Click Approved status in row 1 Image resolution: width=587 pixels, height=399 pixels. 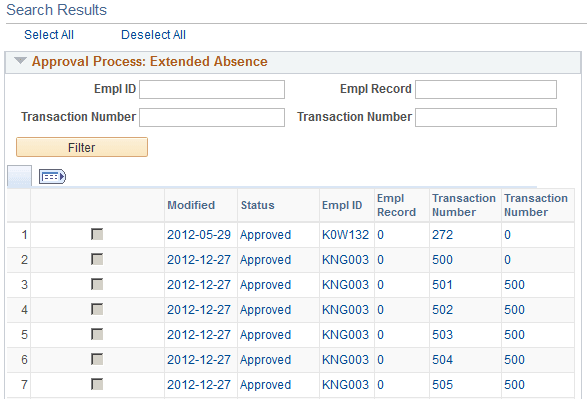pyautogui.click(x=265, y=235)
